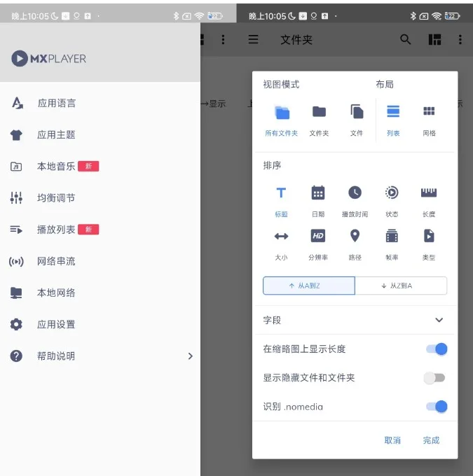The image size is (473, 476).
Task: Click the 应用设置 gear icon
Action: [16, 324]
